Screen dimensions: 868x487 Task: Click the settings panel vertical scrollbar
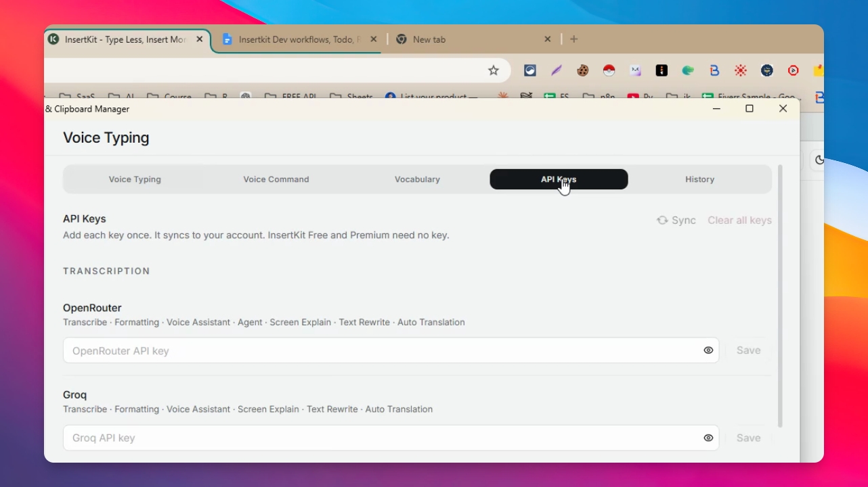coord(780,296)
